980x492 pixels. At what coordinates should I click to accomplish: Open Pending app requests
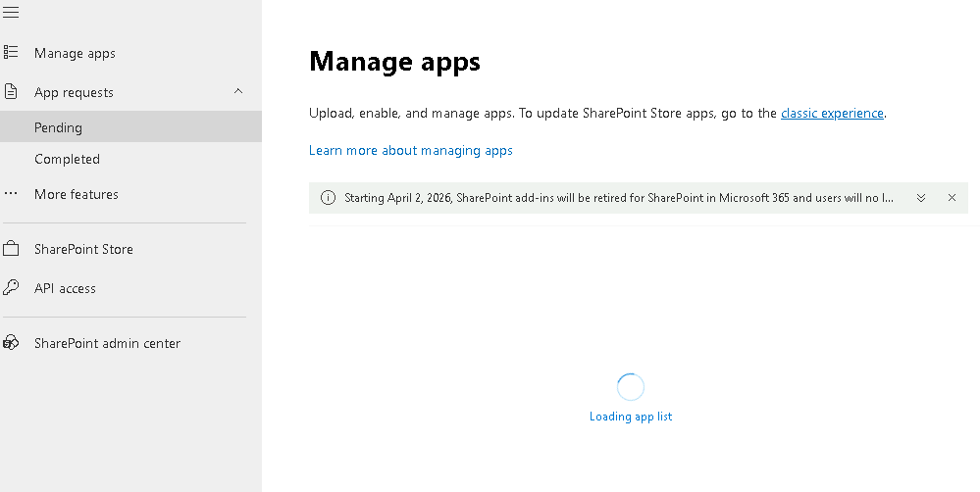[130, 126]
